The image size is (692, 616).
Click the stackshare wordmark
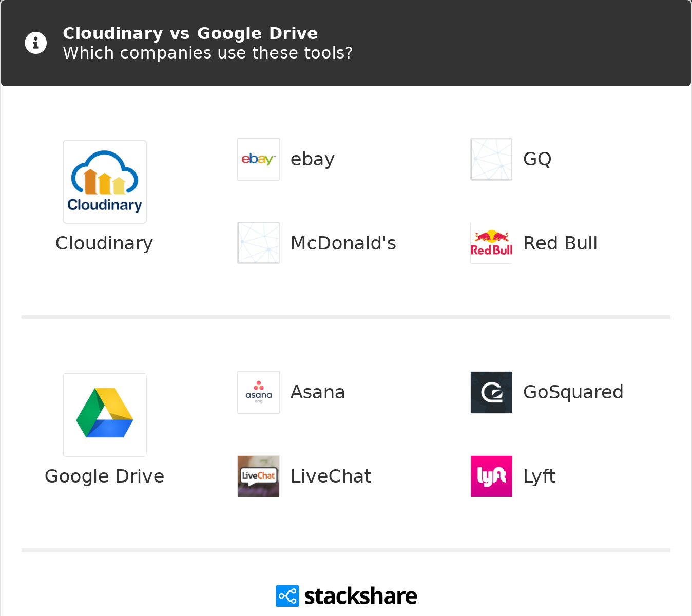click(x=360, y=596)
